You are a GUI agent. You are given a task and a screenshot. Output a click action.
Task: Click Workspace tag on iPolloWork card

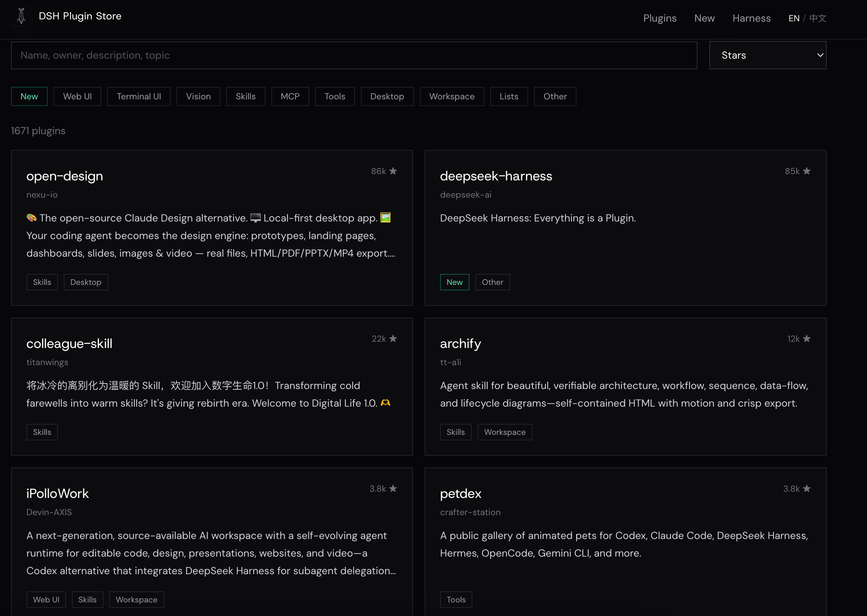click(136, 600)
